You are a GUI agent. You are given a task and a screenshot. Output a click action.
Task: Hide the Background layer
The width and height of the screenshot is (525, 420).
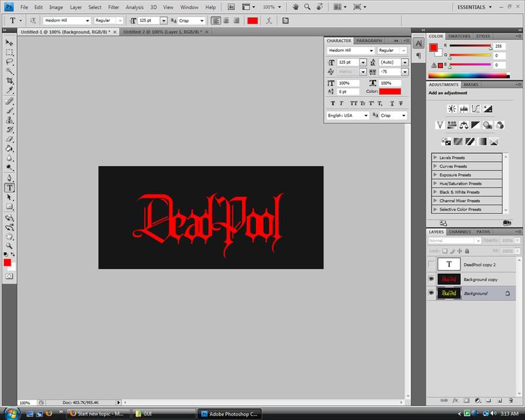pos(431,293)
